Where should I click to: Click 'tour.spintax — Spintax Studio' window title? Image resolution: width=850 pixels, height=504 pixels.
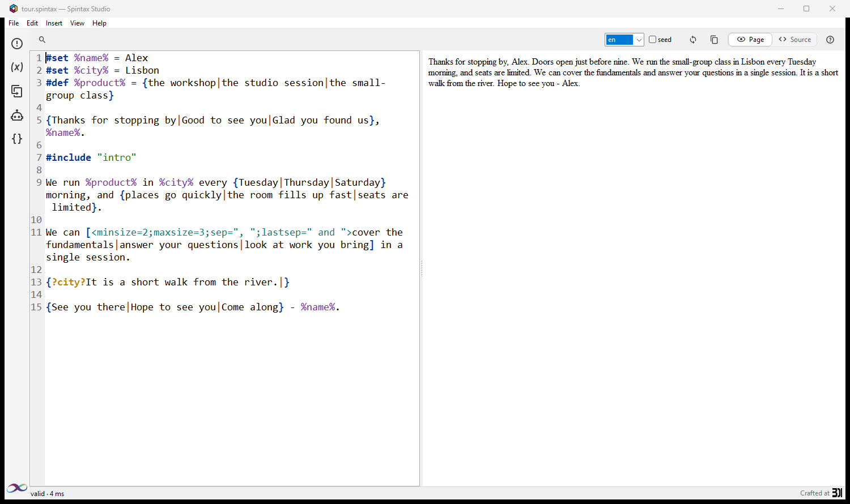(66, 9)
